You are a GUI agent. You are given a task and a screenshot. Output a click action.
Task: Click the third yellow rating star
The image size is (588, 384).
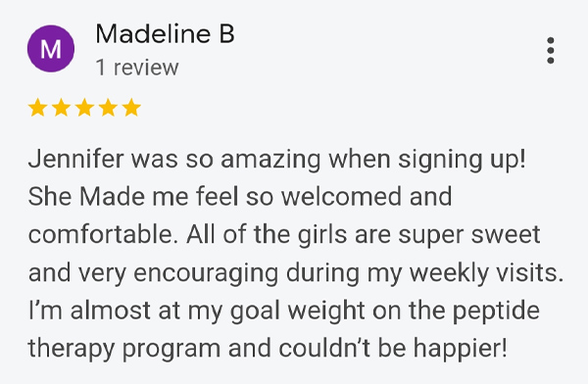coord(84,108)
